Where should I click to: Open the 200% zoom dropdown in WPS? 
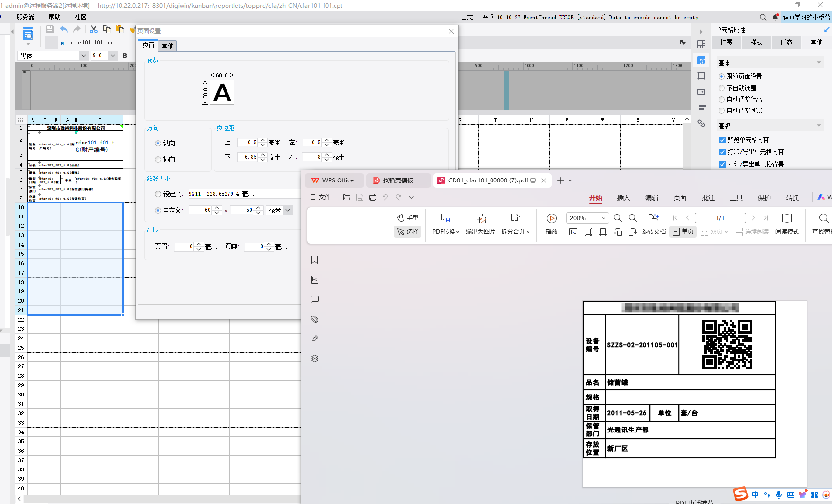(603, 218)
